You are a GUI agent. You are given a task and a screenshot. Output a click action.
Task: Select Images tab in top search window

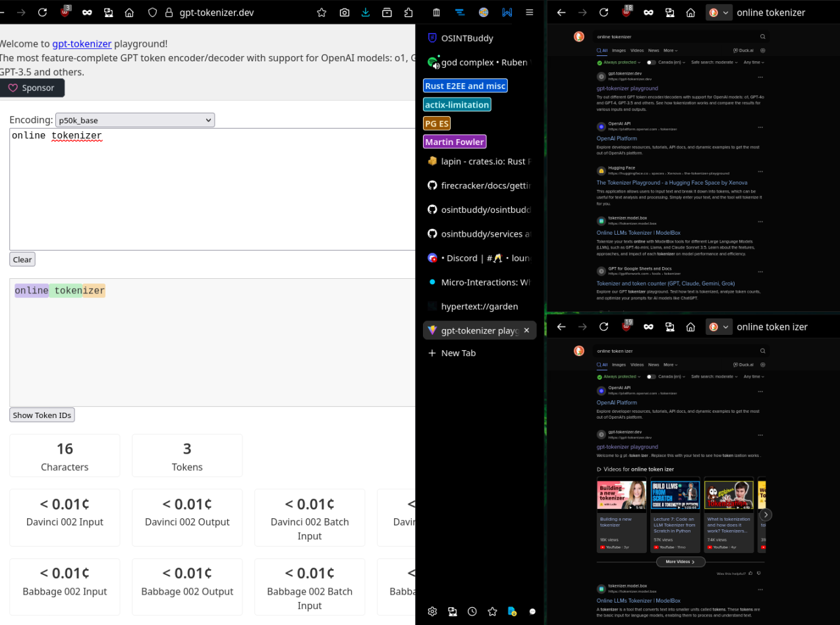point(619,50)
